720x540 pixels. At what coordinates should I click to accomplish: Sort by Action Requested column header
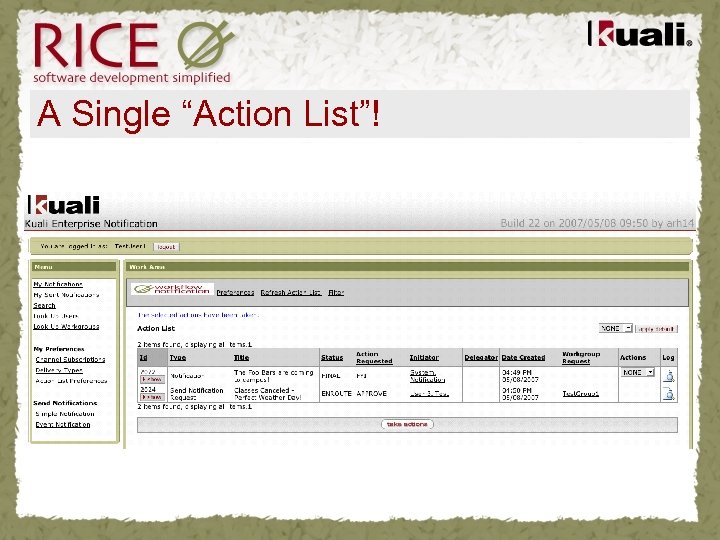(x=374, y=358)
